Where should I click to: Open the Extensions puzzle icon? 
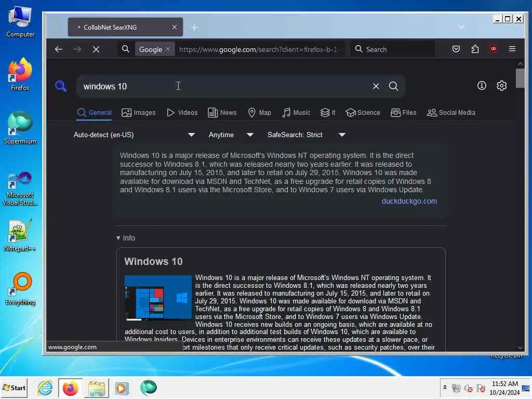(x=475, y=49)
